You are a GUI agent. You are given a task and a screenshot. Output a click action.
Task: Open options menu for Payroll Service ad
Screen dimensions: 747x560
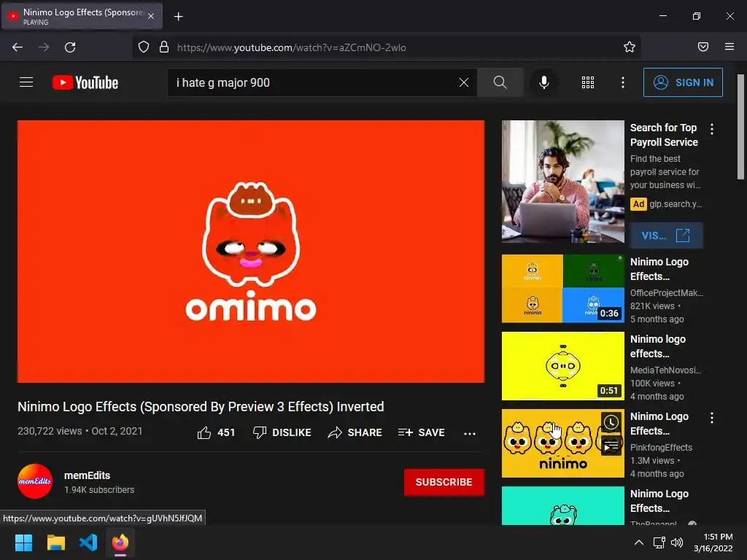(x=712, y=128)
